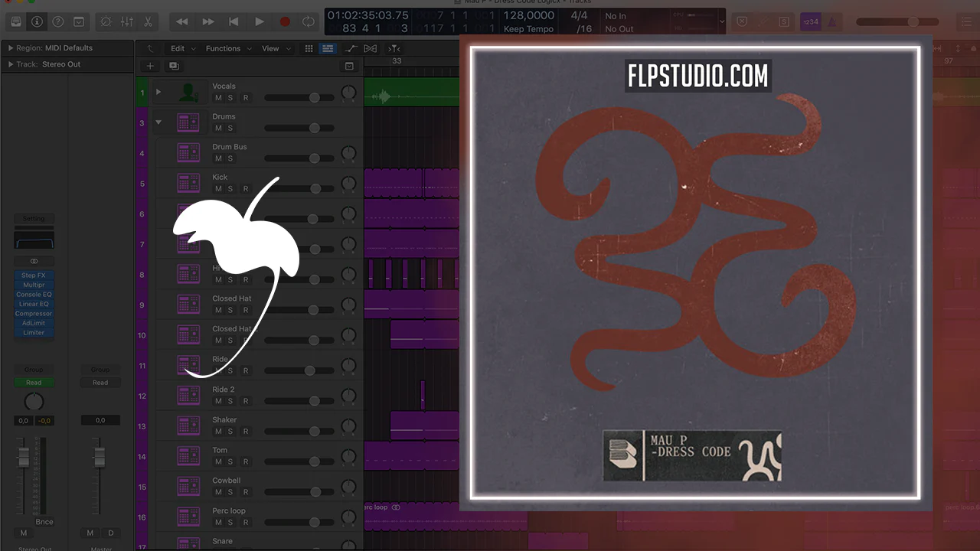Open Group menu on Stereo Out strip

pos(34,370)
